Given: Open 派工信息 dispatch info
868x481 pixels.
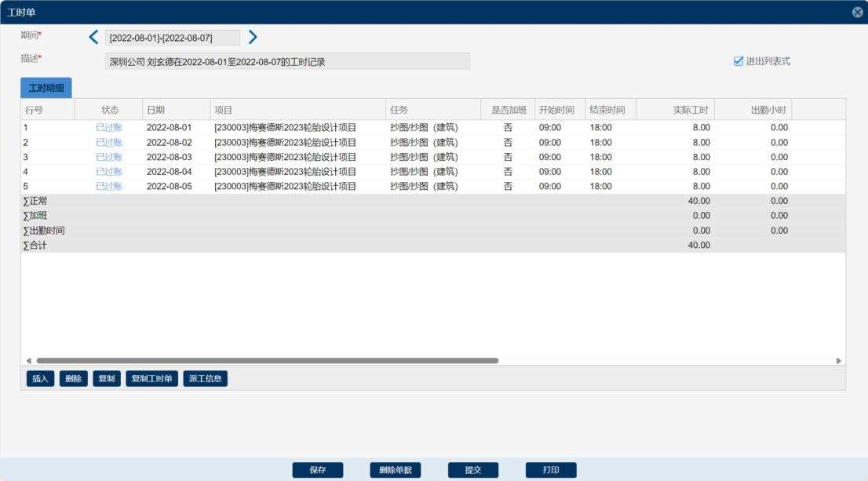Looking at the screenshot, I should click(x=205, y=379).
